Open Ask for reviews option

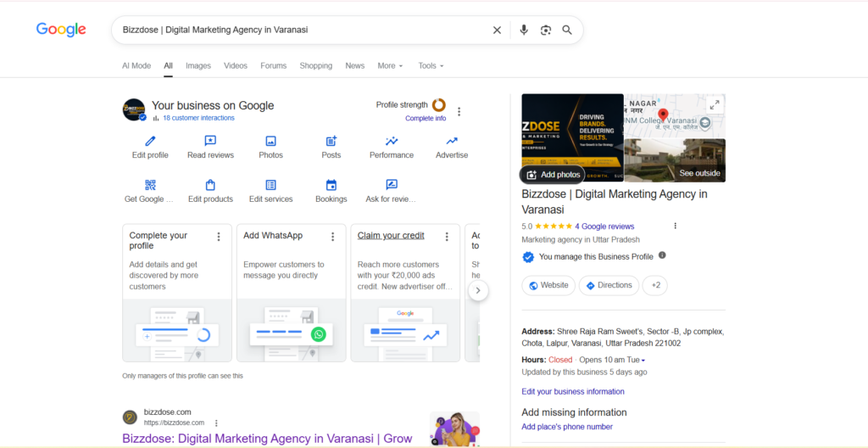point(392,192)
